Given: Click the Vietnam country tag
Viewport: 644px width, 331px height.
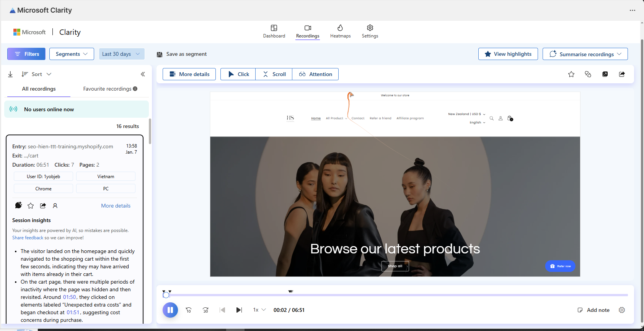Looking at the screenshot, I should (x=106, y=176).
